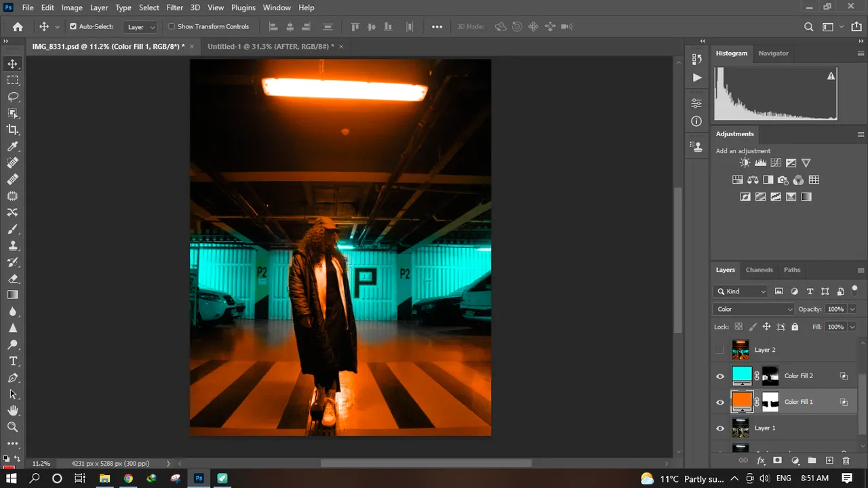This screenshot has height=488, width=868.
Task: Open Histogram panel menu
Action: coord(861,54)
